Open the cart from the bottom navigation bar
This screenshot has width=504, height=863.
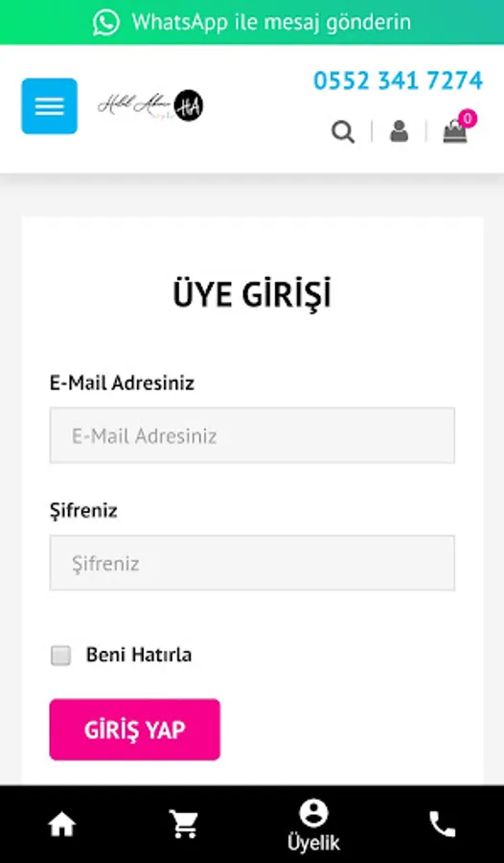coord(184,824)
